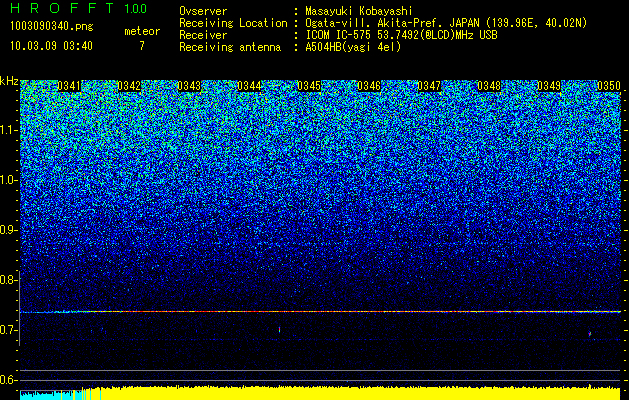Click the 1.0 kHz axis label

[x=7, y=180]
